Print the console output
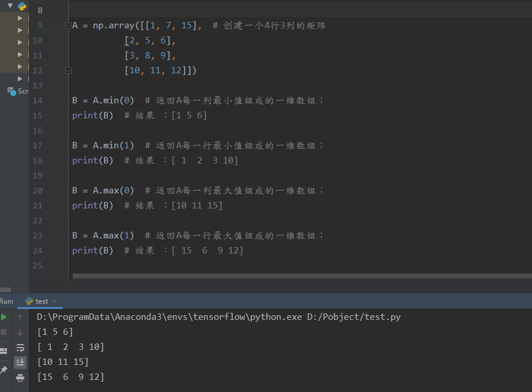This screenshot has width=532, height=392. click(x=20, y=378)
